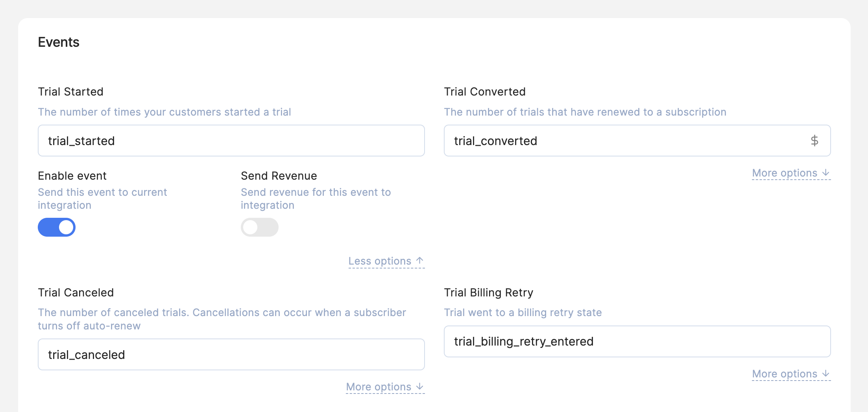Click the Trial Canceled field label
Image resolution: width=868 pixels, height=412 pixels.
(76, 292)
